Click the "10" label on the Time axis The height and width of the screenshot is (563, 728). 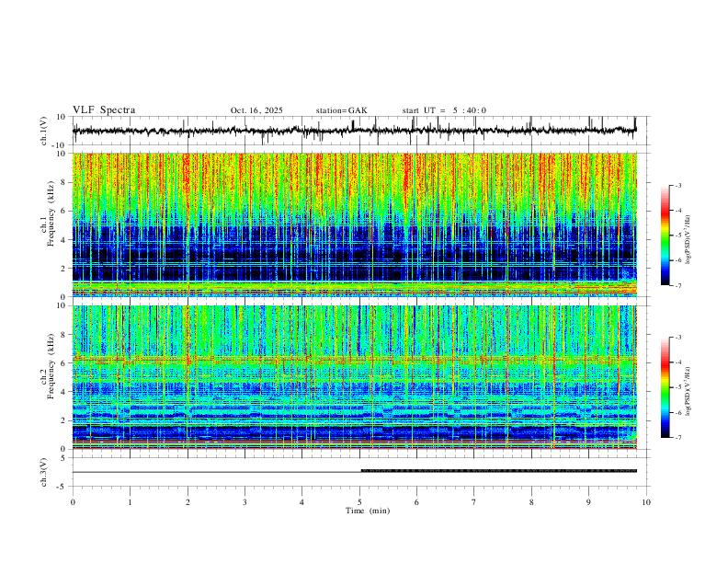[646, 502]
